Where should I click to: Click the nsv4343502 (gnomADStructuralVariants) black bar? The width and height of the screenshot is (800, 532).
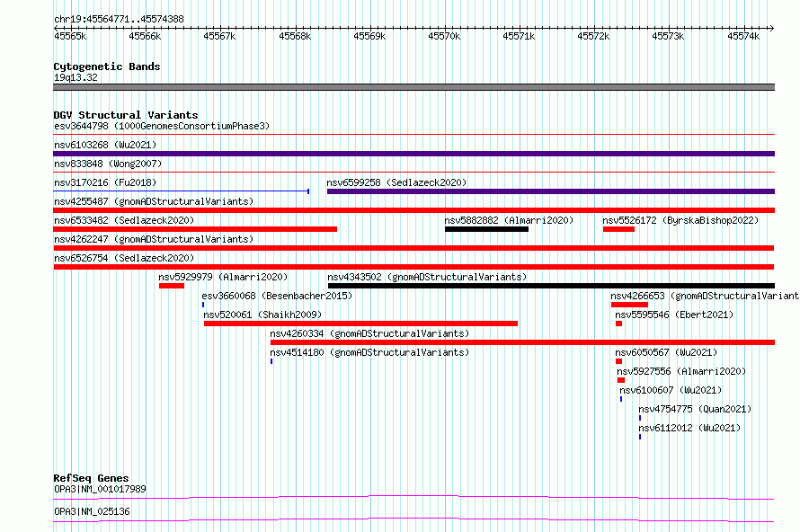pos(551,286)
